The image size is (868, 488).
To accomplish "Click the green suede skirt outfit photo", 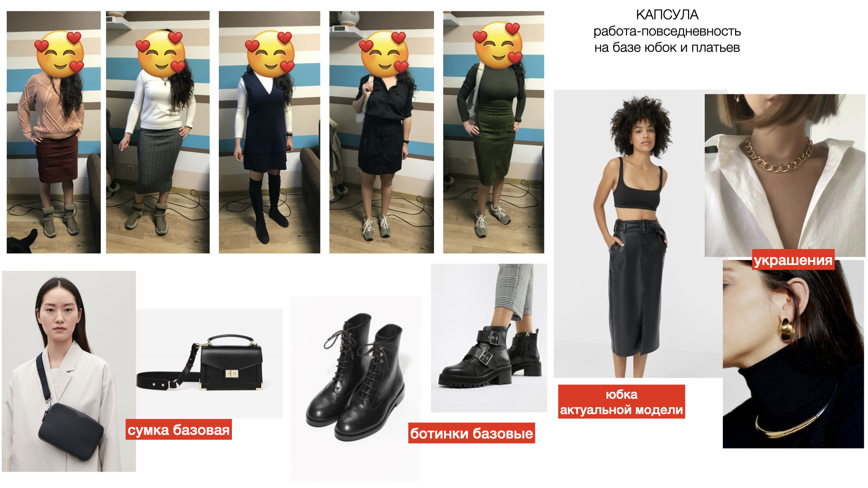I will pyautogui.click(x=494, y=132).
